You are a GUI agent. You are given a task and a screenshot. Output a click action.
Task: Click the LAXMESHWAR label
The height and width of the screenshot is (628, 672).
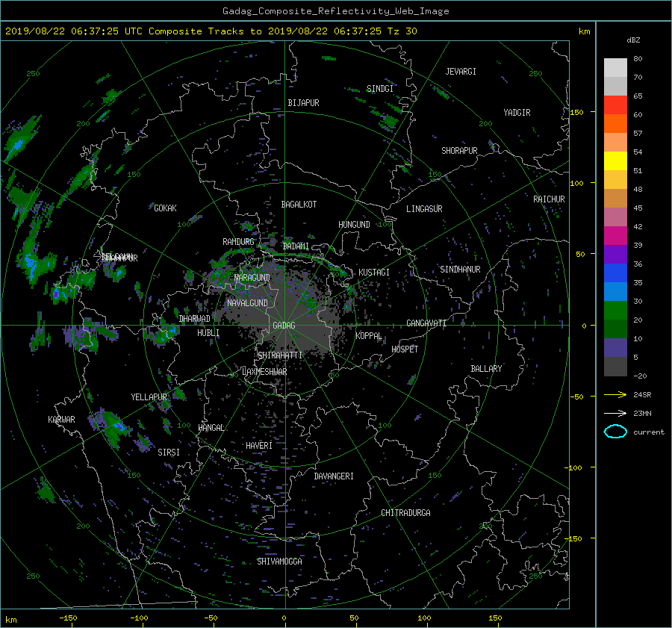pos(264,372)
